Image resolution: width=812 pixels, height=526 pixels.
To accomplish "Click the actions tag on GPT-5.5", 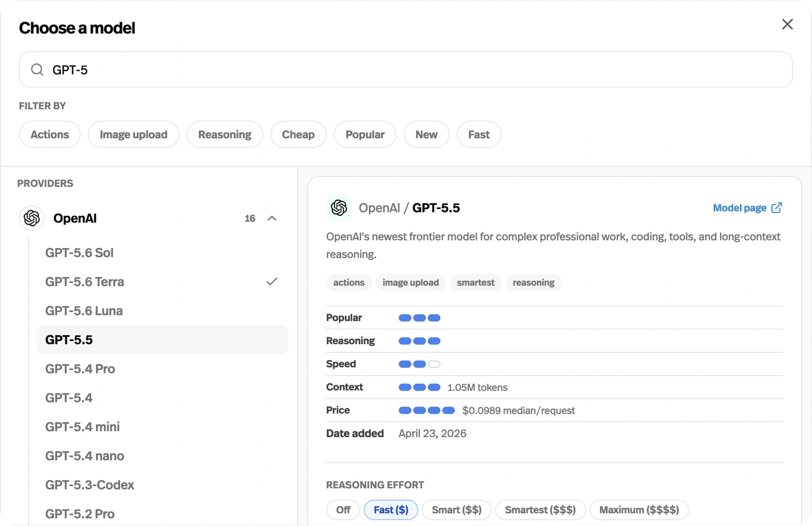I will (349, 282).
